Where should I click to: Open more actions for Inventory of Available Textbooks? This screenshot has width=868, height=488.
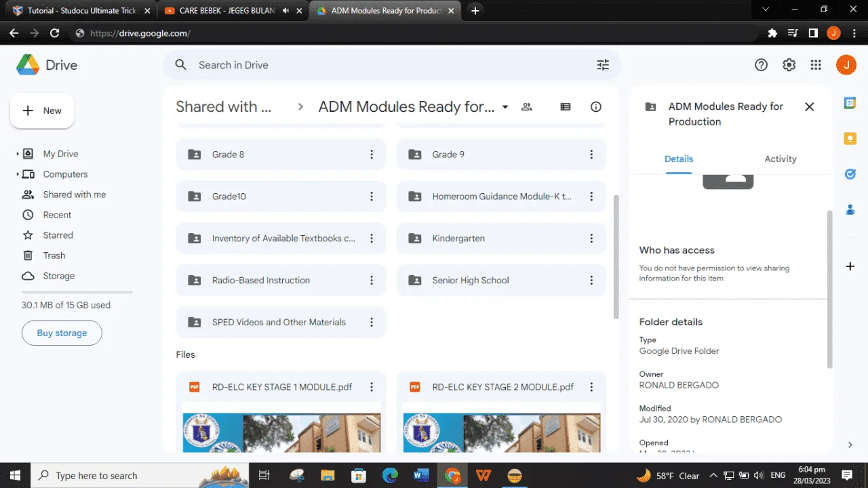click(x=372, y=239)
